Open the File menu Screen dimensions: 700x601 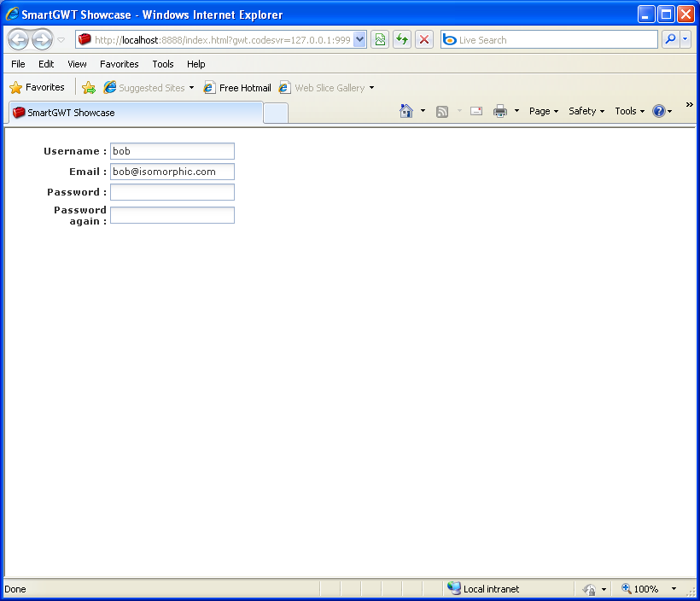(x=18, y=64)
